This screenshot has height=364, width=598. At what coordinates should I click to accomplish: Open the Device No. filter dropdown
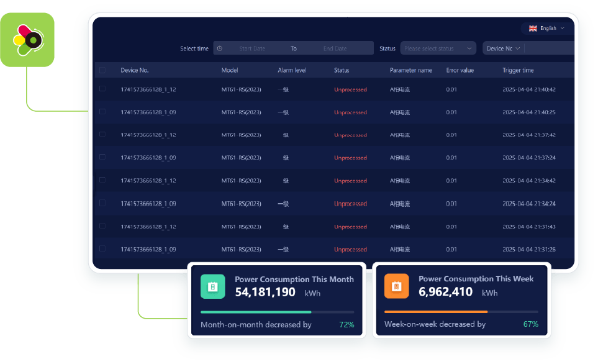coord(503,48)
